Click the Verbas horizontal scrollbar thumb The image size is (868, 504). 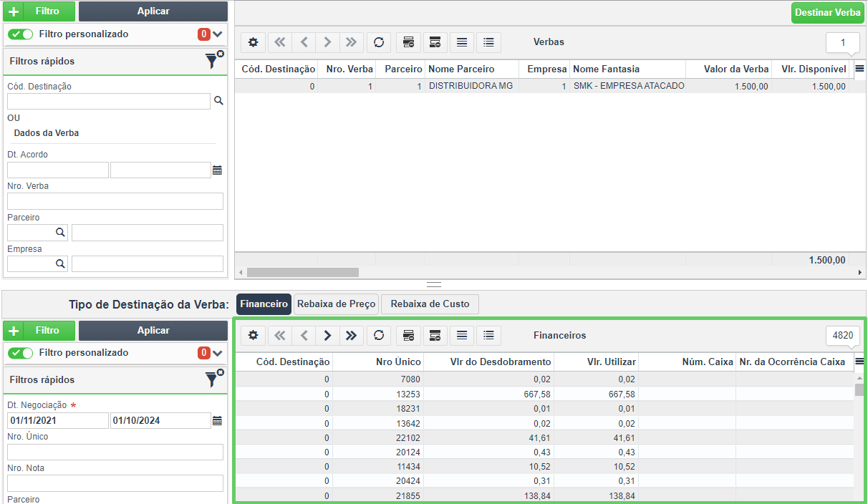(x=302, y=272)
